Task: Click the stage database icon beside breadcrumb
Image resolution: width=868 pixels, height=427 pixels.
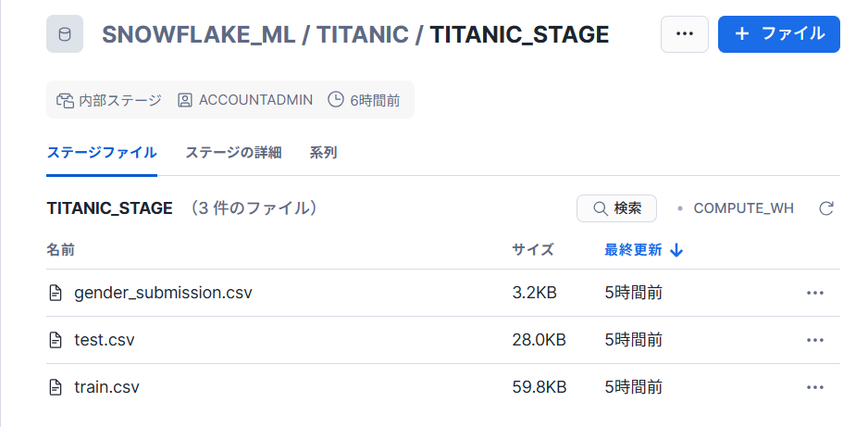Action: [64, 34]
